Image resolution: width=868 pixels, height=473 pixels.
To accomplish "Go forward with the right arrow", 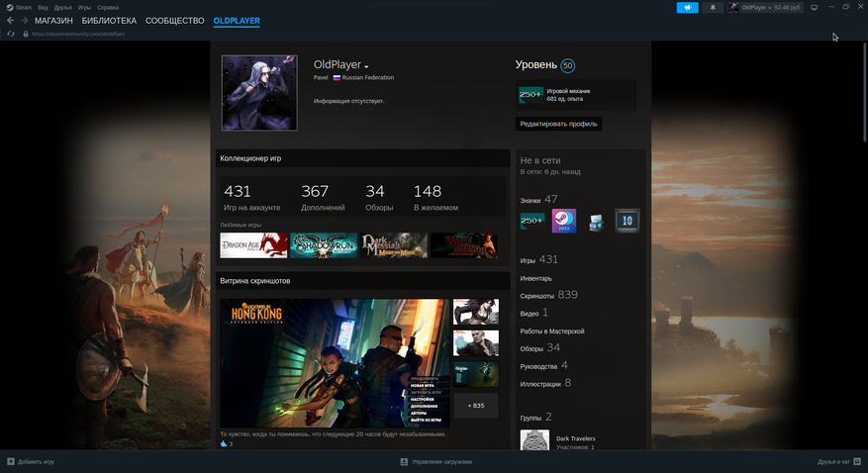I will click(25, 21).
